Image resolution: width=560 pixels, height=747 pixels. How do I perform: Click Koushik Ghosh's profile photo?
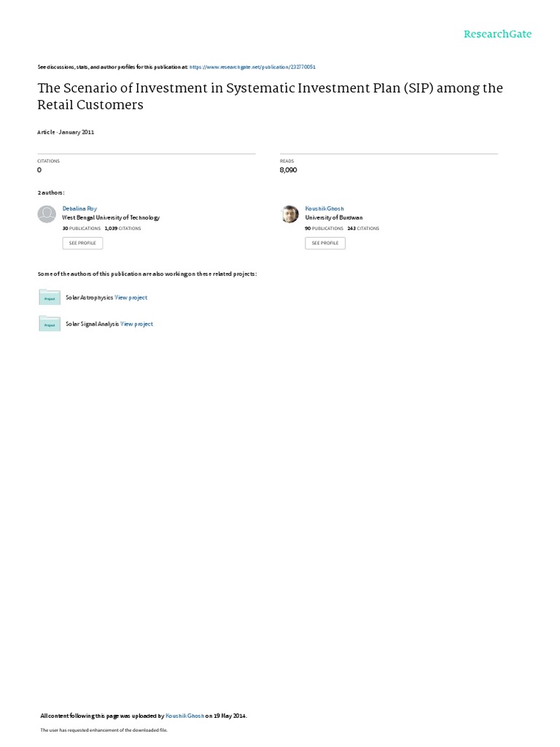(x=289, y=214)
